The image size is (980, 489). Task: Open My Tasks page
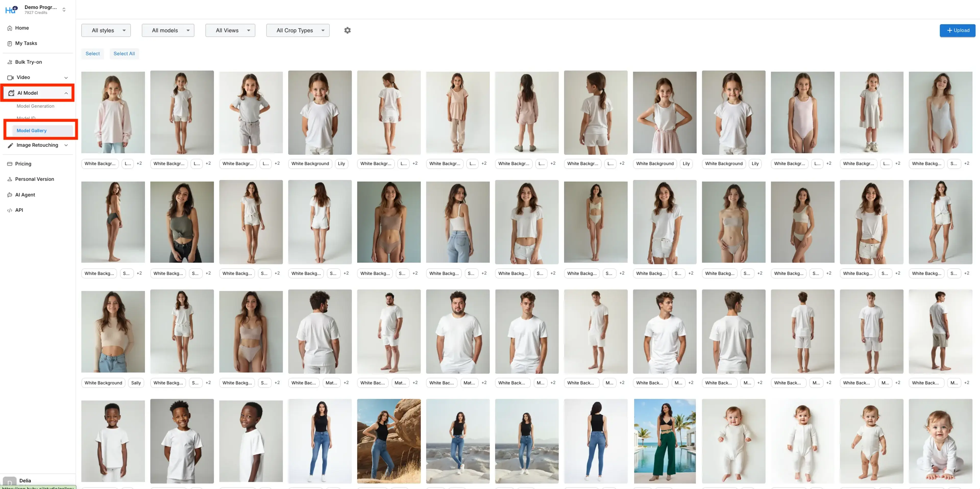(x=26, y=43)
